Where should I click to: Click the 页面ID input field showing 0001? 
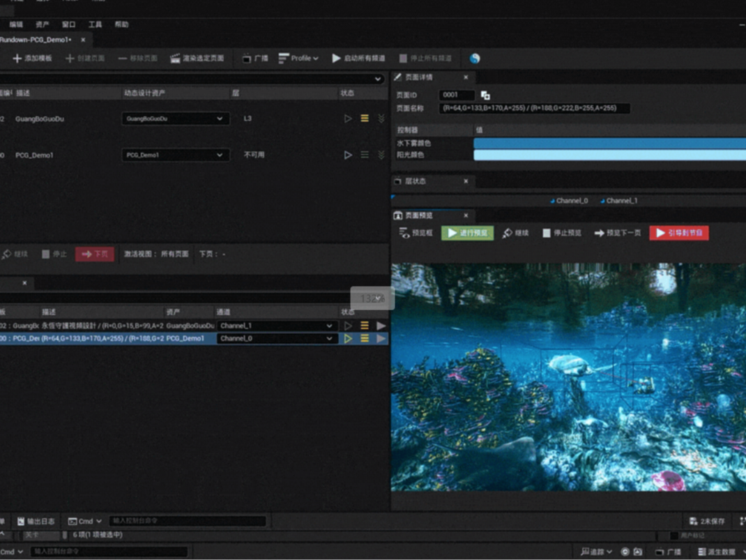[x=457, y=95]
